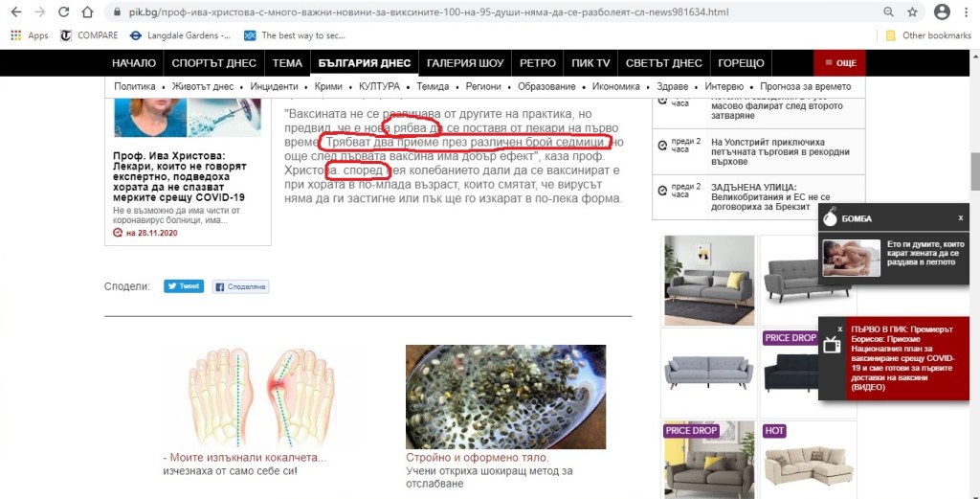Open the СПОРТЪТ ДНЕС tab
Image resolution: width=980 pixels, height=499 pixels.
[x=214, y=63]
